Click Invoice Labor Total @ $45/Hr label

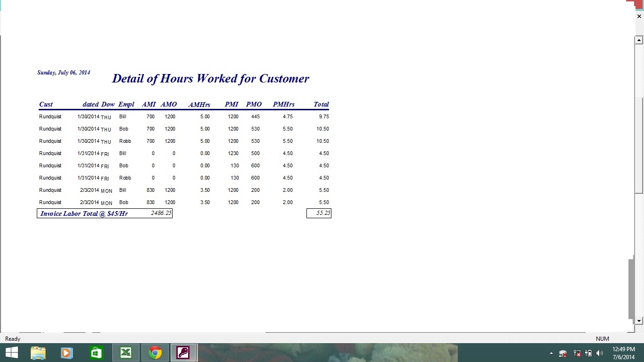point(84,214)
